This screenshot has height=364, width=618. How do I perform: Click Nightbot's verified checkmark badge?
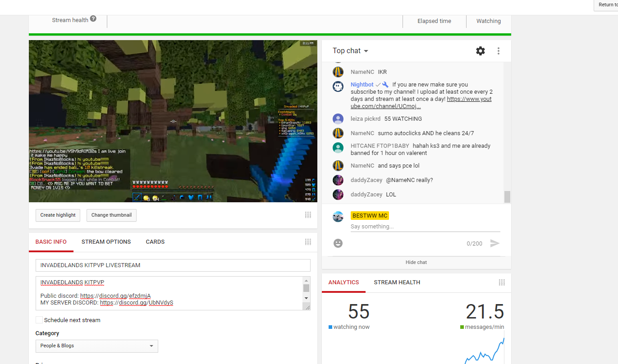click(378, 84)
